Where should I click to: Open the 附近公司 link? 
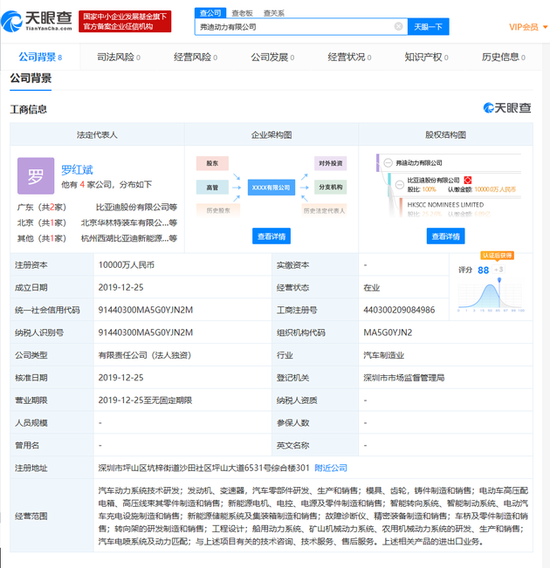pos(331,468)
